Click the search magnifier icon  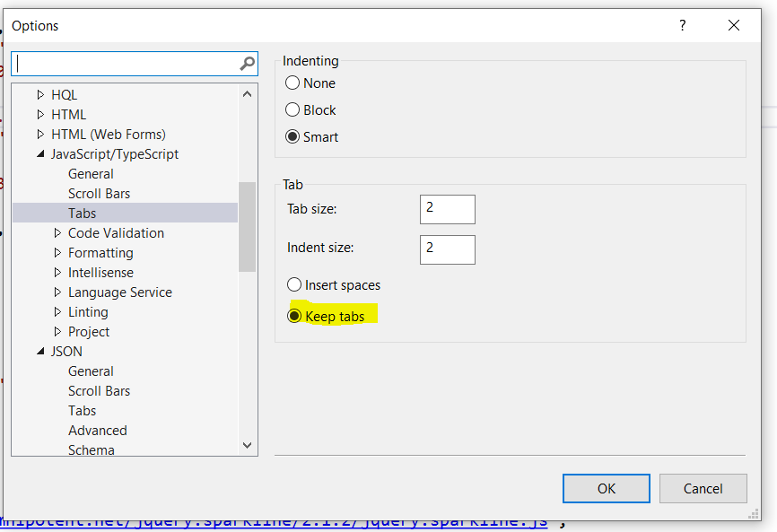248,64
